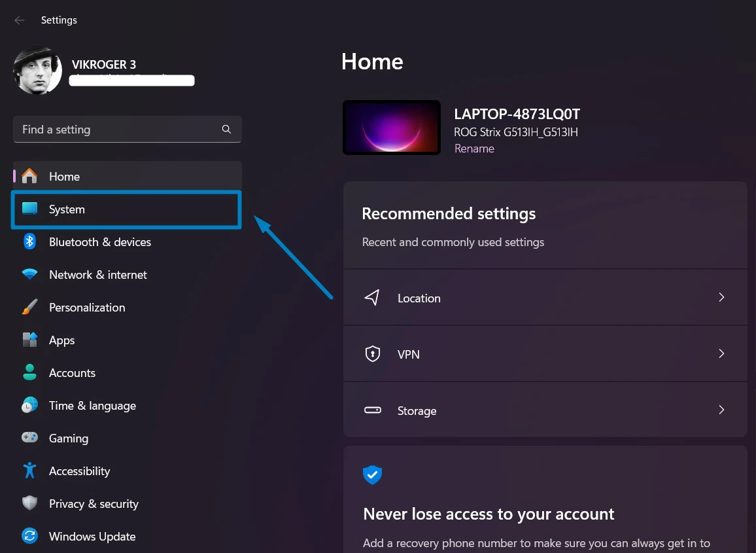This screenshot has width=756, height=553.
Task: Click the Rename link
Action: click(x=474, y=149)
